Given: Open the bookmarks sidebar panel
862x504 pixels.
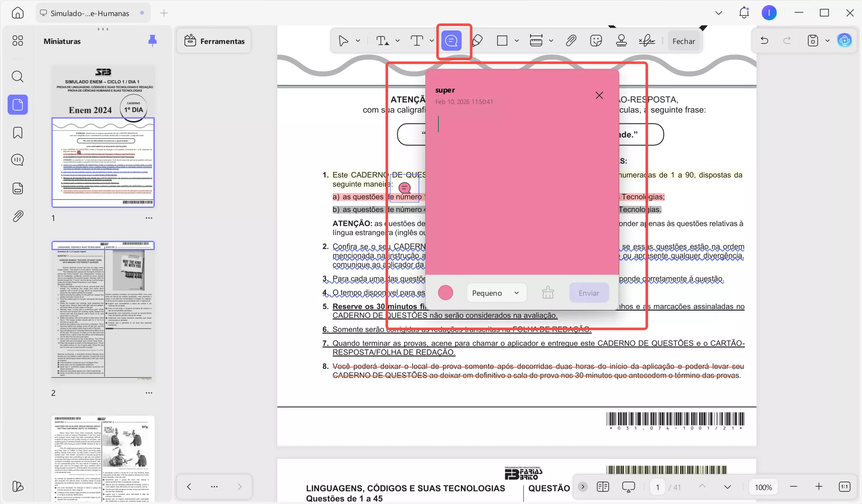Looking at the screenshot, I should click(x=18, y=133).
